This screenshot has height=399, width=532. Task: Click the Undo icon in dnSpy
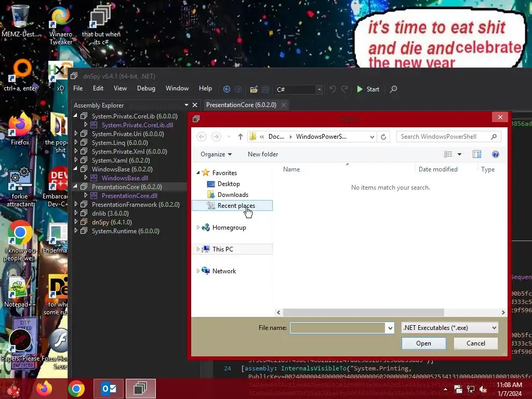click(x=332, y=89)
